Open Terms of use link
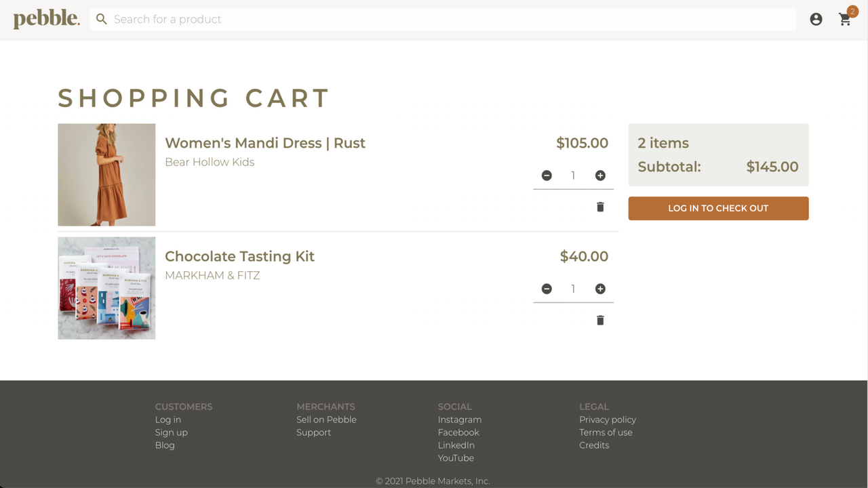This screenshot has height=488, width=868. point(606,432)
